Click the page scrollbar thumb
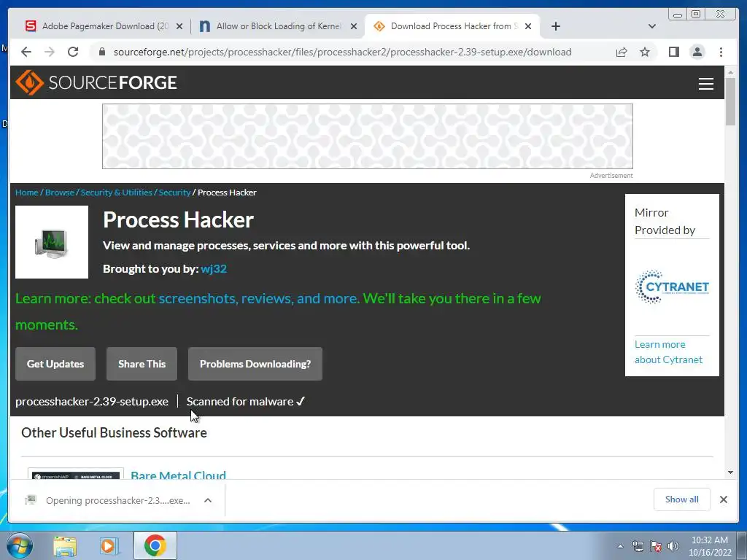The image size is (747, 560). (730, 101)
